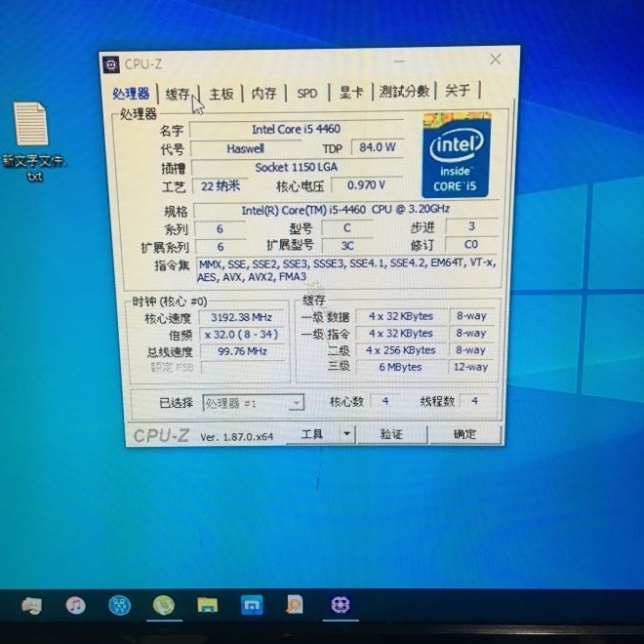Open Maxthon browser from the taskbar

click(x=252, y=605)
